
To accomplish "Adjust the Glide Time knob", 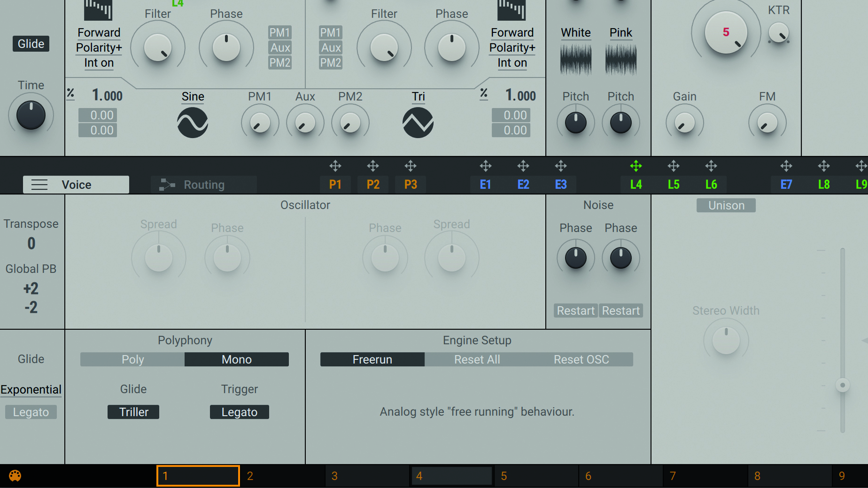I will tap(31, 116).
